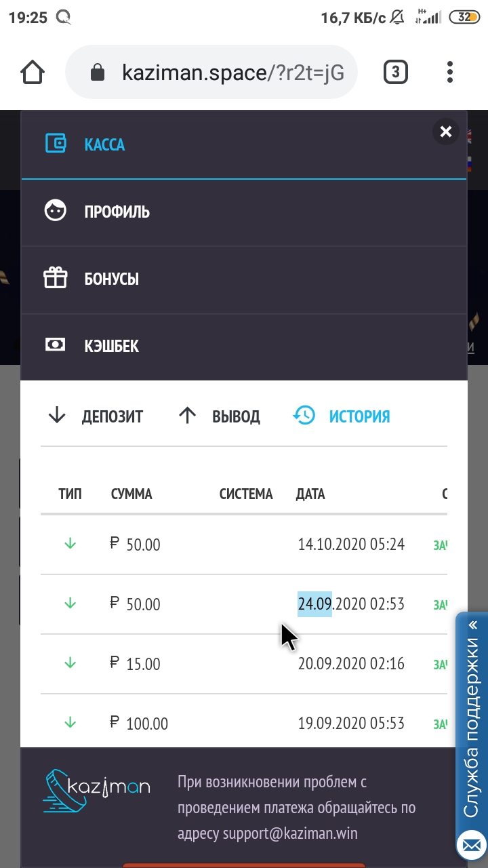Screen dimensions: 488x868
Task: Open the Кэшбек menu section
Action: (x=111, y=347)
